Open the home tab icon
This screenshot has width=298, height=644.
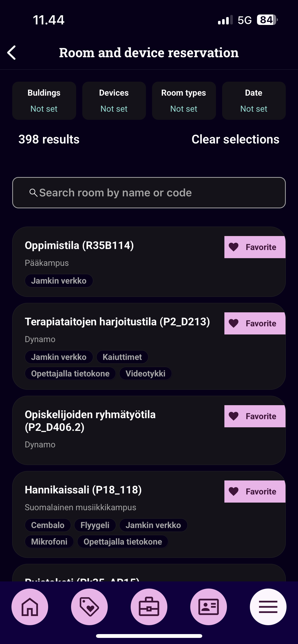[x=30, y=607]
